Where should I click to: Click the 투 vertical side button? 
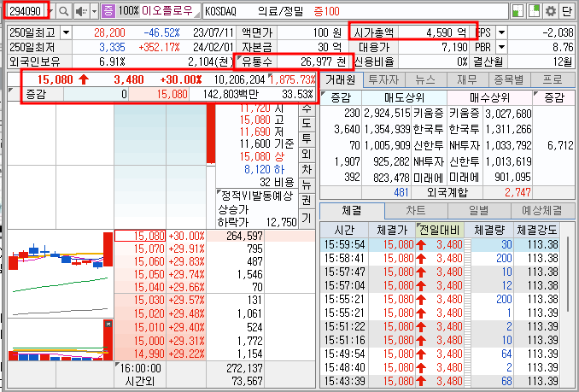(307, 138)
